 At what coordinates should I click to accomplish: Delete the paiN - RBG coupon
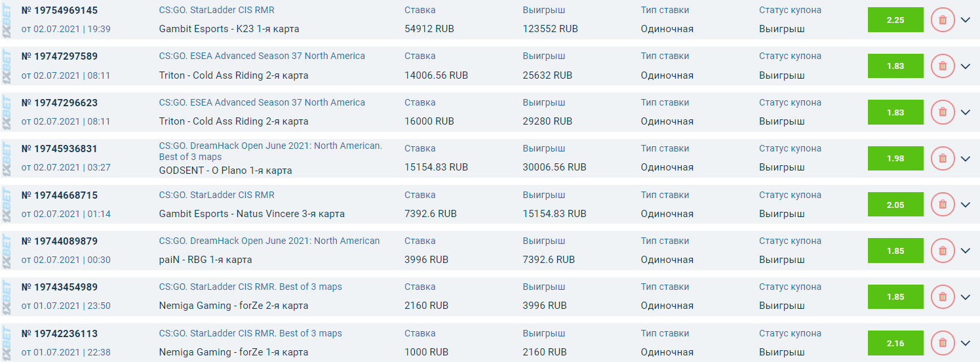(943, 251)
